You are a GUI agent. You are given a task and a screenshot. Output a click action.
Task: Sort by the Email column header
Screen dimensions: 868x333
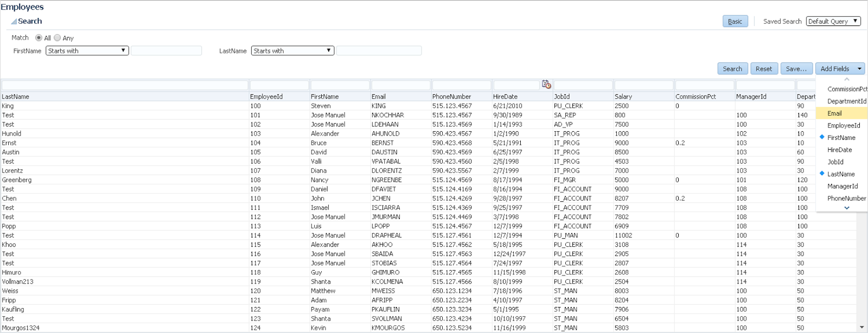401,97
